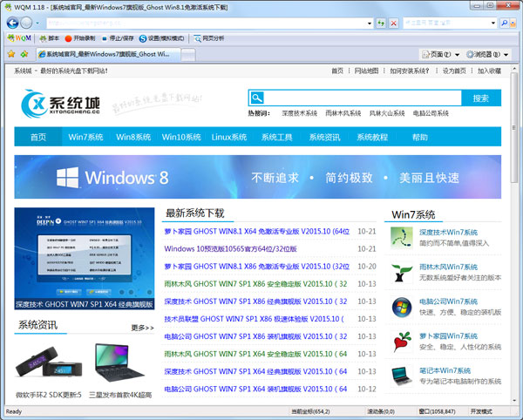Open the 网站地图 sitemap link
Screen dimensions: 523x420
pos(366,71)
